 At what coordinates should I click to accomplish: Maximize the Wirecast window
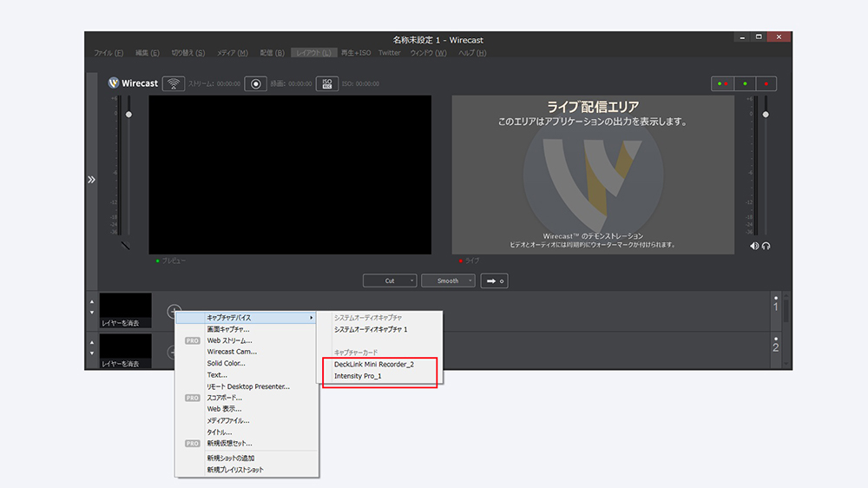(x=759, y=37)
